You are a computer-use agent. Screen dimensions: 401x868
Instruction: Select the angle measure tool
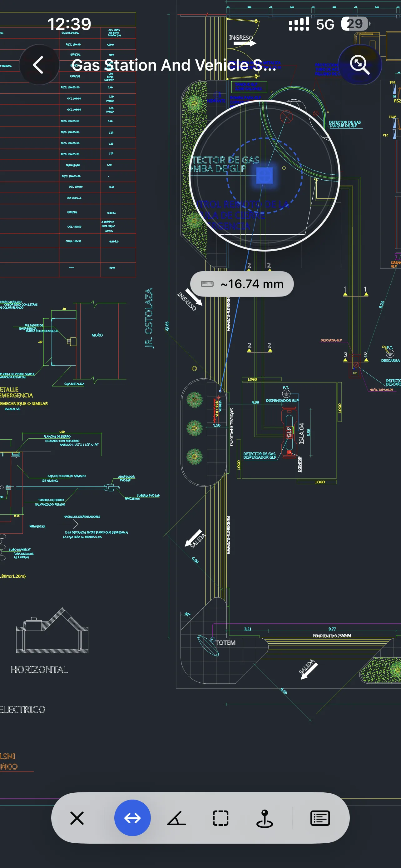pyautogui.click(x=176, y=818)
